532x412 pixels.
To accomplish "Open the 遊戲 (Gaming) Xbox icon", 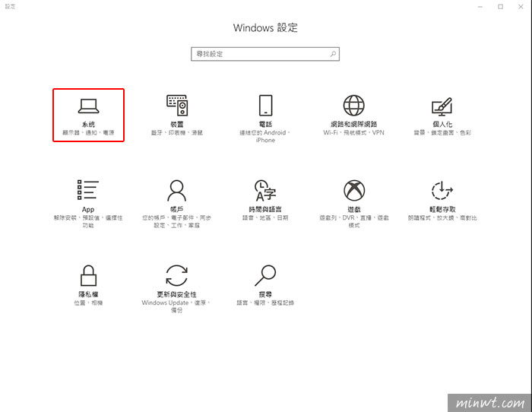I will 354,190.
